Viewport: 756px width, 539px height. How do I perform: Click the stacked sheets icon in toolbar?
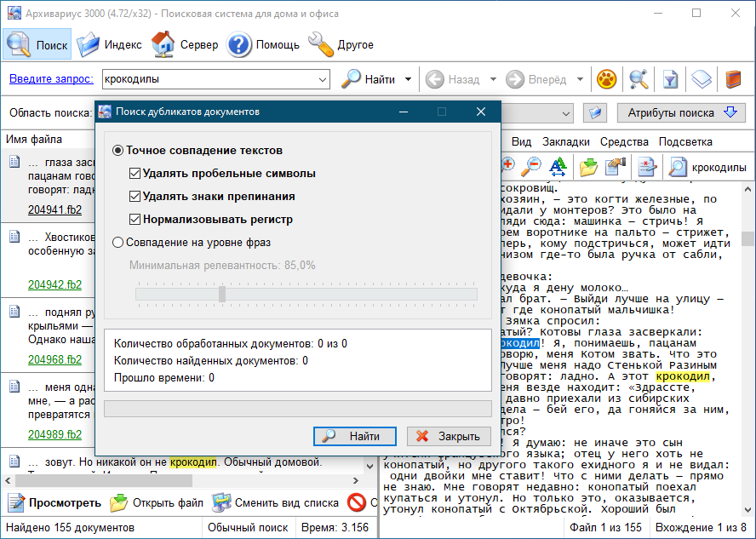tap(701, 79)
